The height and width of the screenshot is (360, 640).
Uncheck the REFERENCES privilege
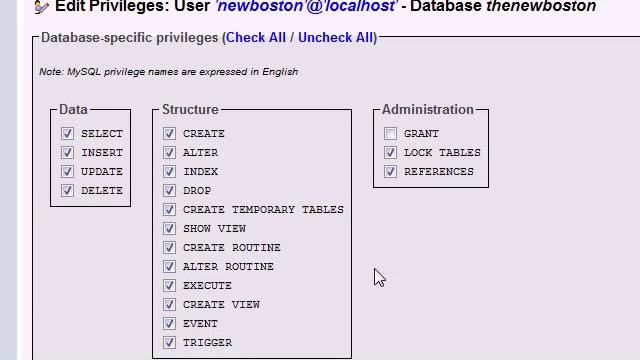pos(390,171)
